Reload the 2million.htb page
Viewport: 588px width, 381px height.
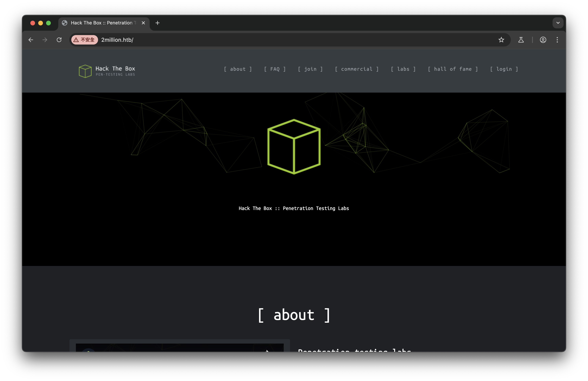coord(59,40)
